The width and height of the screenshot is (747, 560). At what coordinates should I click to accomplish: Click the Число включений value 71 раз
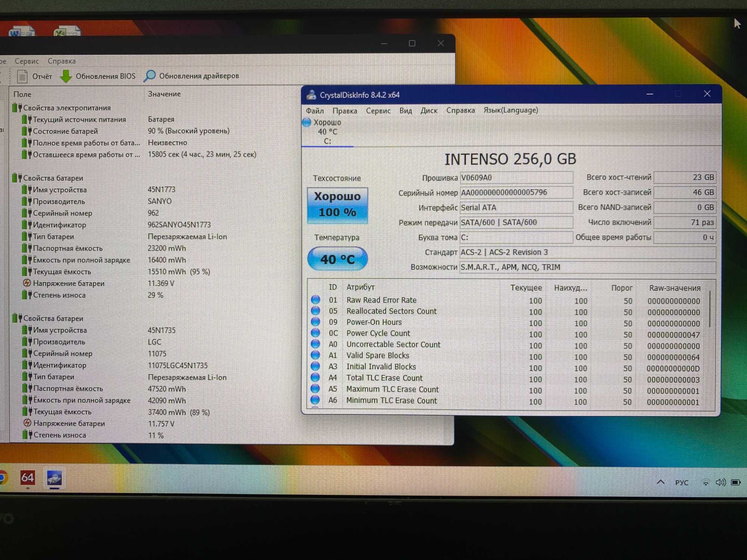click(x=685, y=223)
